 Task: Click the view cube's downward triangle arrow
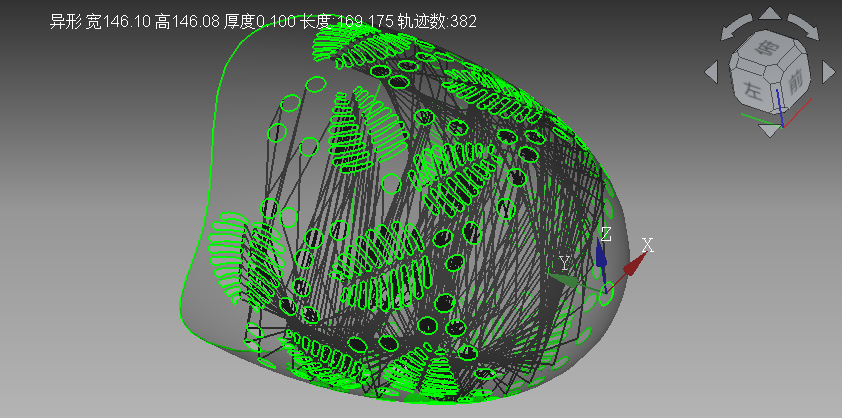click(769, 128)
